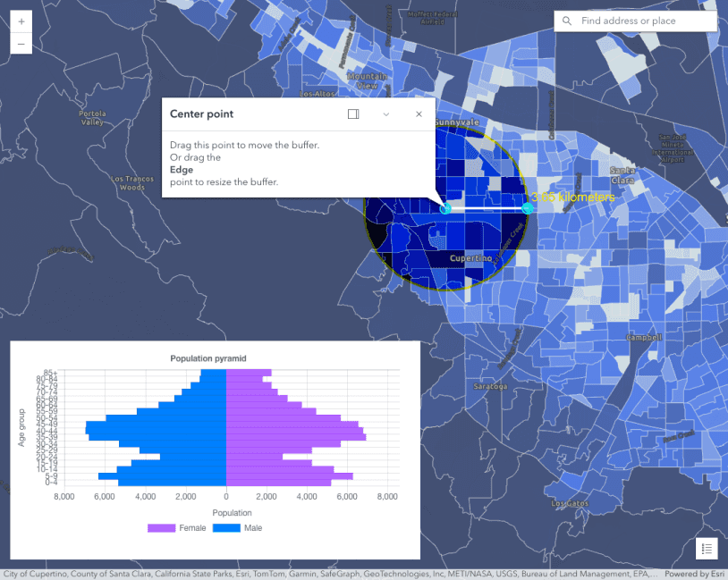
Task: Zoom in with the plus button
Action: (x=21, y=21)
